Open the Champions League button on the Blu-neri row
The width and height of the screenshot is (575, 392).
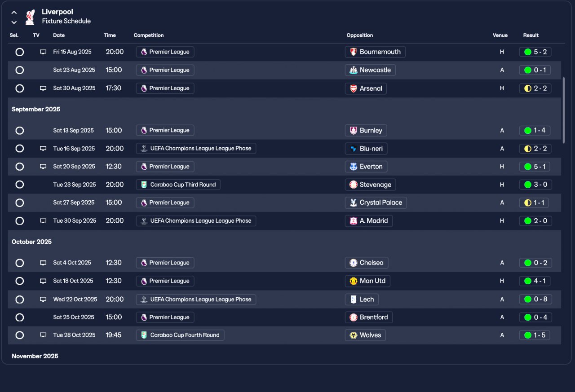pyautogui.click(x=196, y=149)
